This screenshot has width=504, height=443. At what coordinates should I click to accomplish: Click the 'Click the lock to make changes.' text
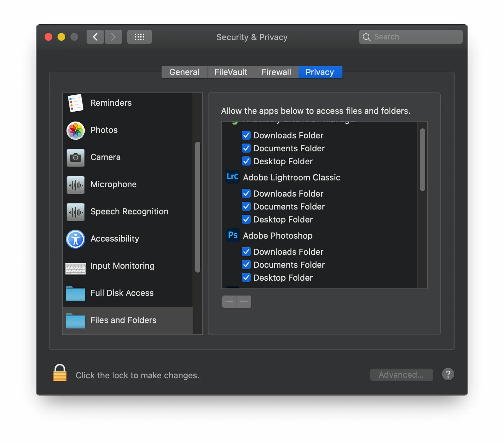pyautogui.click(x=138, y=375)
